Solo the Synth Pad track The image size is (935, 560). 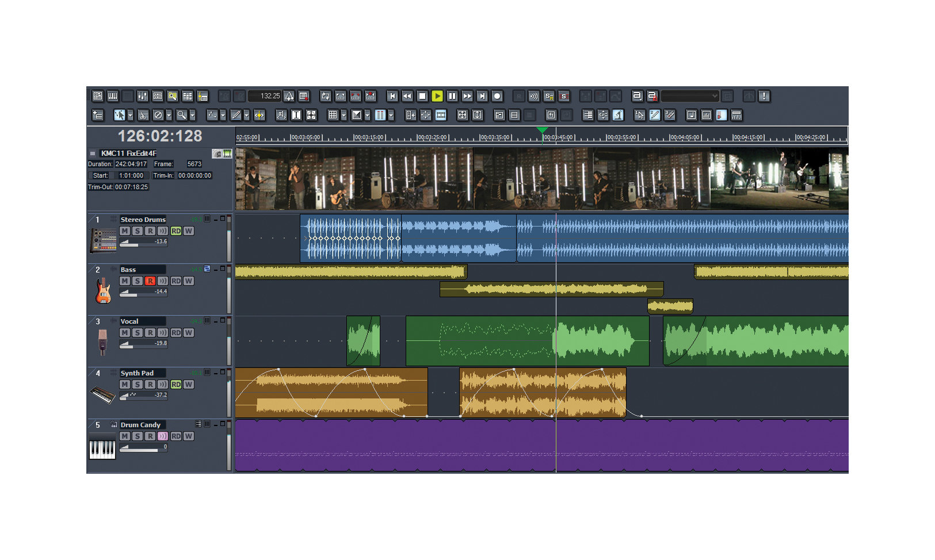[138, 385]
